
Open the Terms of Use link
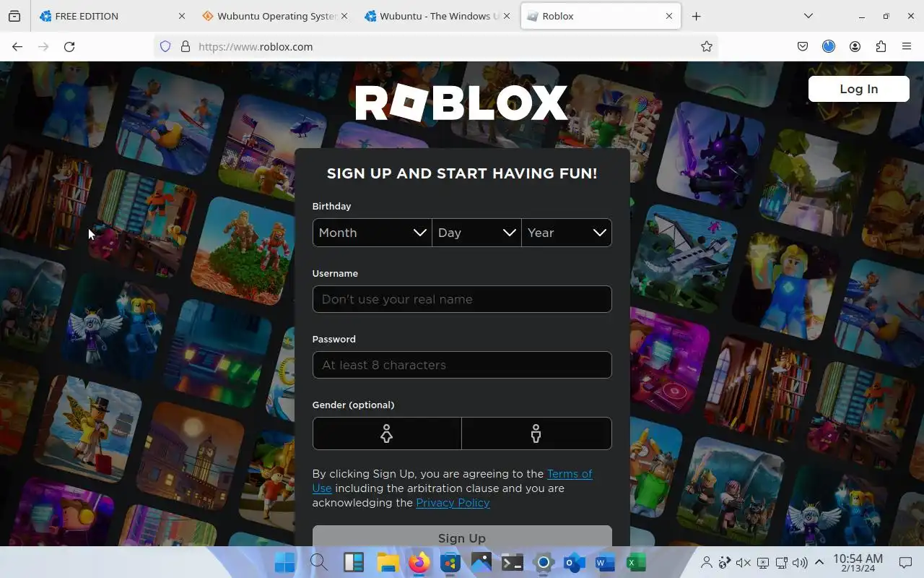(x=570, y=474)
